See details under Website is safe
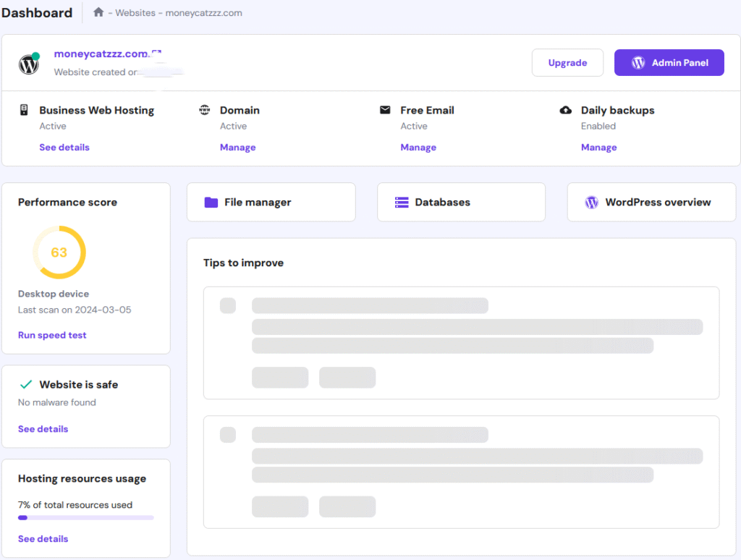Image resolution: width=741 pixels, height=560 pixels. point(43,429)
